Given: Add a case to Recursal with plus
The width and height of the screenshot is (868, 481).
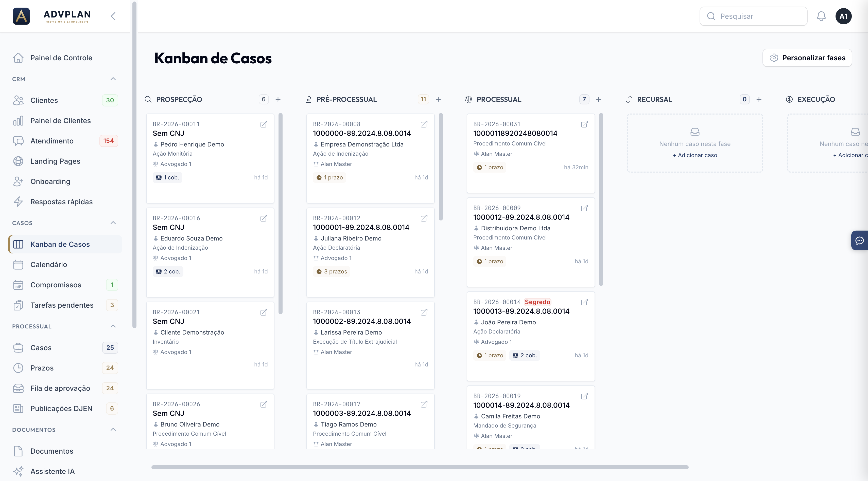Looking at the screenshot, I should [x=759, y=99].
